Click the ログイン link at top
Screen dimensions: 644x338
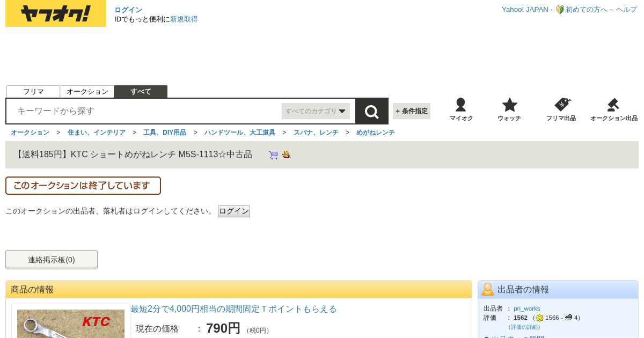tap(128, 10)
